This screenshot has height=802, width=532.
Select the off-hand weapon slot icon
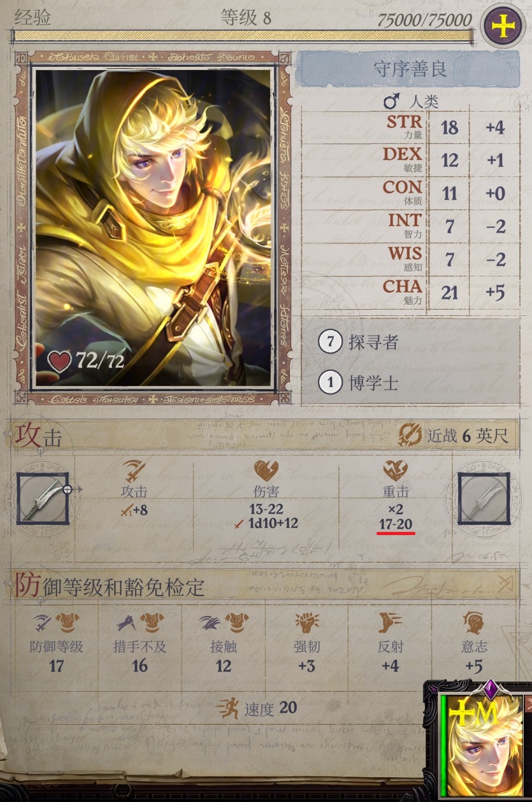pyautogui.click(x=484, y=498)
